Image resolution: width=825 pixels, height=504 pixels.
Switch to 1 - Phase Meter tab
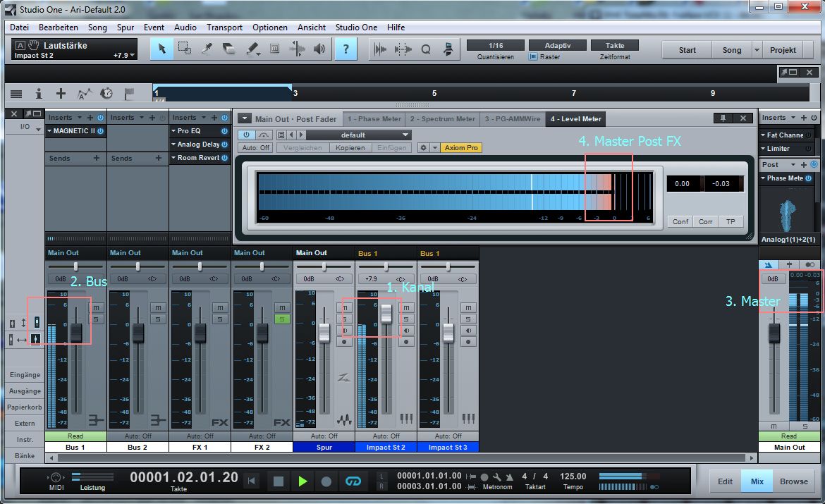(x=374, y=119)
